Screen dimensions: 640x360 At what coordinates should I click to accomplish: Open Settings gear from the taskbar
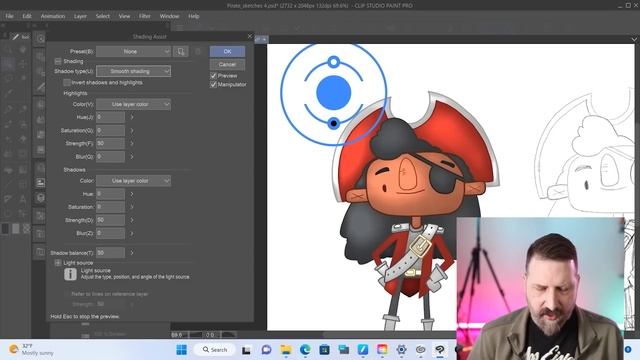click(401, 349)
